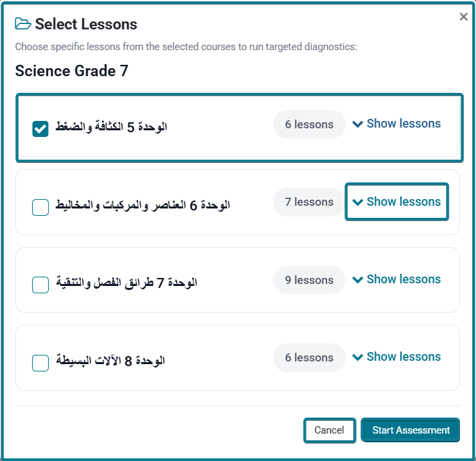Close the Select Lessons dialog

point(463,17)
